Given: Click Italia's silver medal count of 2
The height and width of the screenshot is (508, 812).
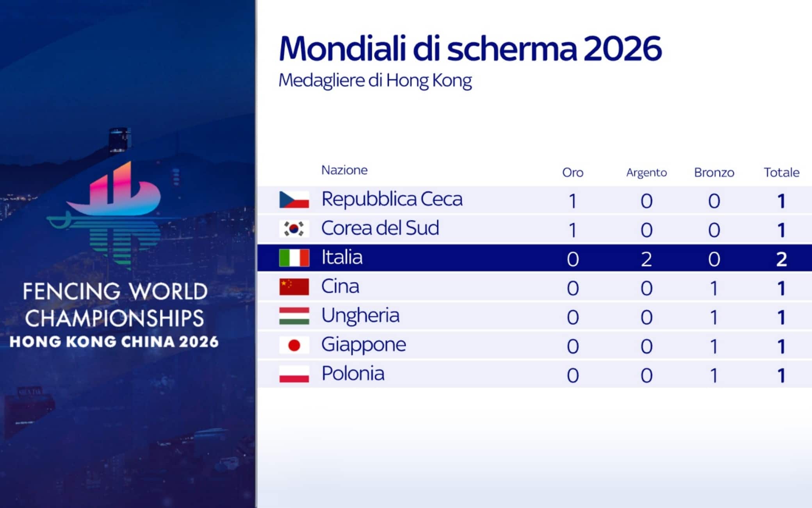Looking at the screenshot, I should 646,259.
